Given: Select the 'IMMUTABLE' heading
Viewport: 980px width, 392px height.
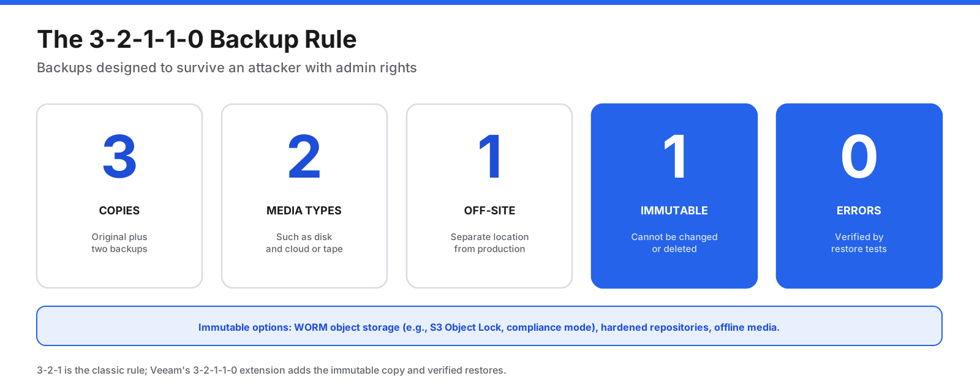Looking at the screenshot, I should coord(674,211).
